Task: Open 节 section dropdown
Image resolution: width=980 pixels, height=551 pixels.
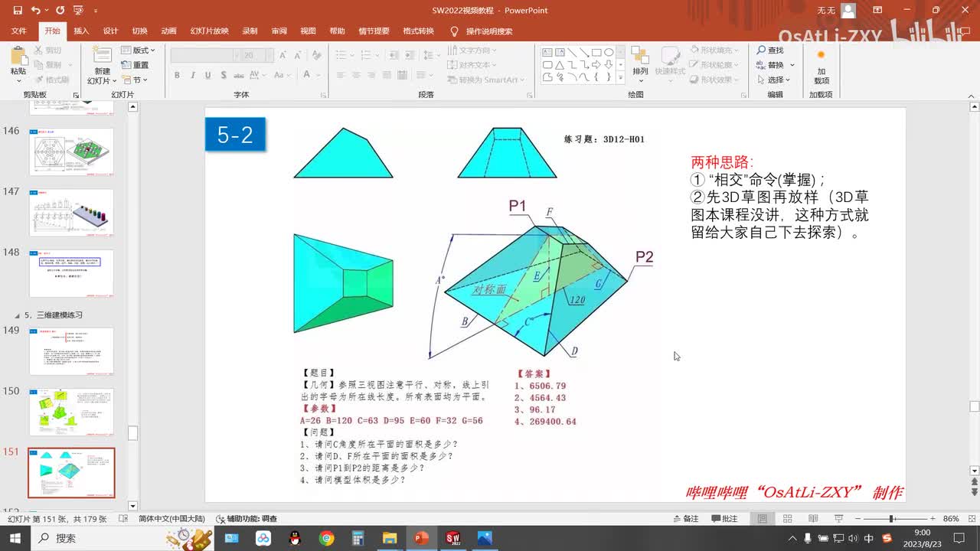Action: click(x=136, y=80)
